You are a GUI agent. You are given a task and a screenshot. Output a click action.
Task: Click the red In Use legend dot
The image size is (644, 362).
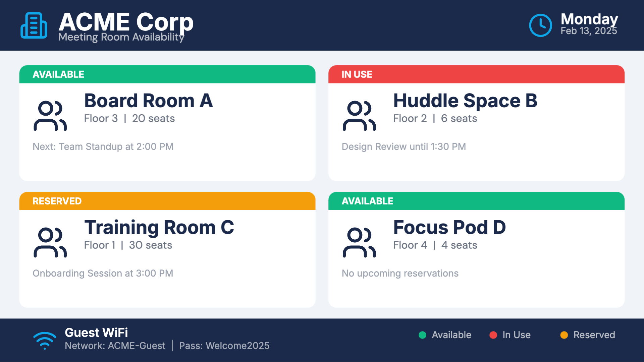tap(493, 335)
